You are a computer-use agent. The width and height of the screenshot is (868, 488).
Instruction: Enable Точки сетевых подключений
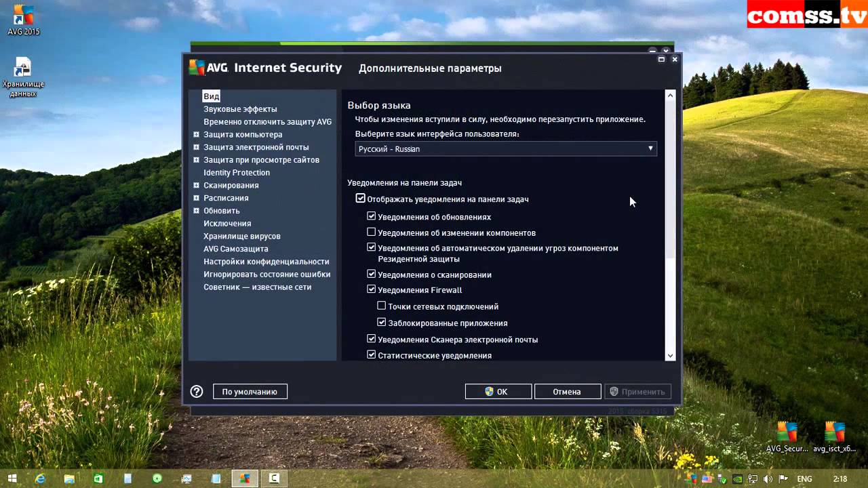pos(381,306)
